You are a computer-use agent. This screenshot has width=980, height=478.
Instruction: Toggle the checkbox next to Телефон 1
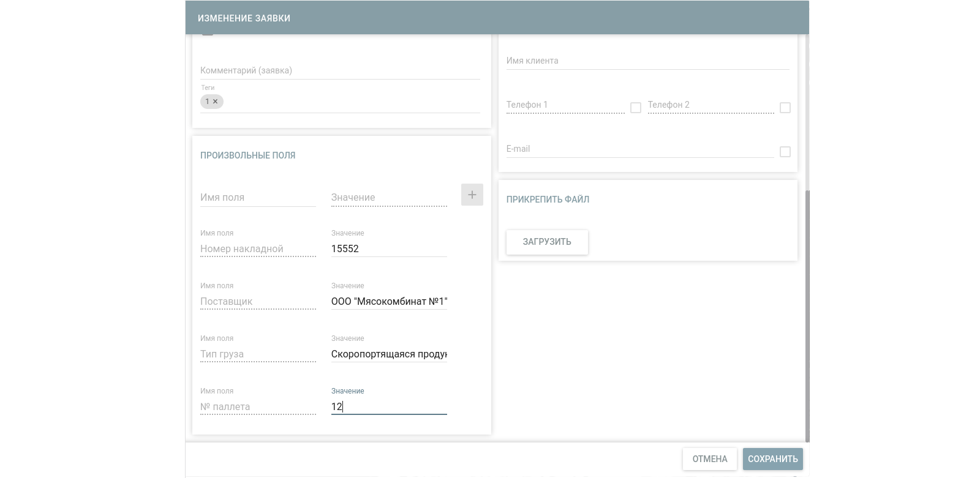(636, 108)
